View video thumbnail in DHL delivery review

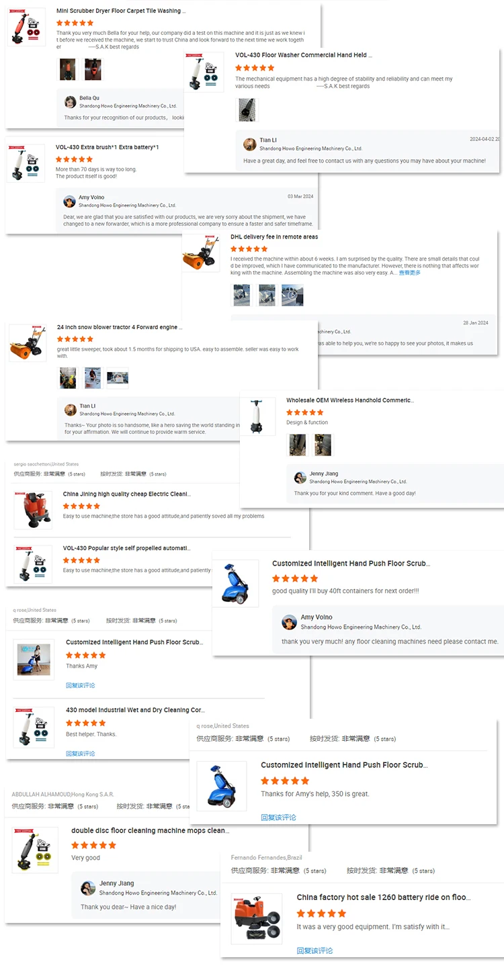[x=292, y=295]
